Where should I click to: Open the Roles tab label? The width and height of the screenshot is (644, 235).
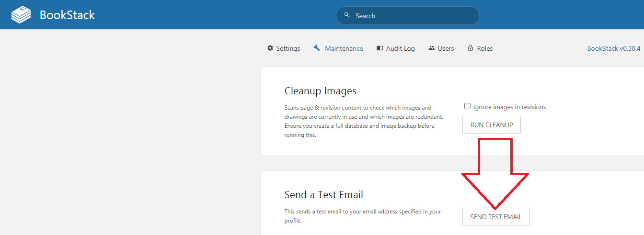click(485, 48)
